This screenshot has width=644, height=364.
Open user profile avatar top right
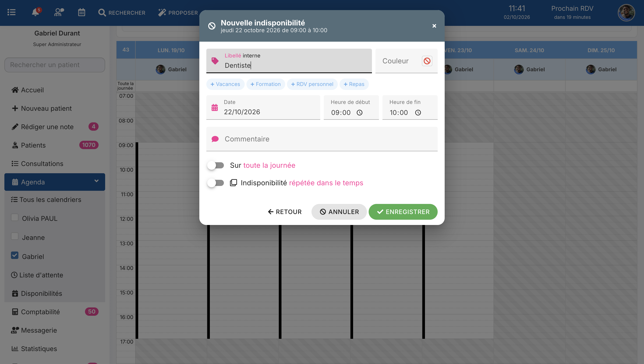point(626,13)
